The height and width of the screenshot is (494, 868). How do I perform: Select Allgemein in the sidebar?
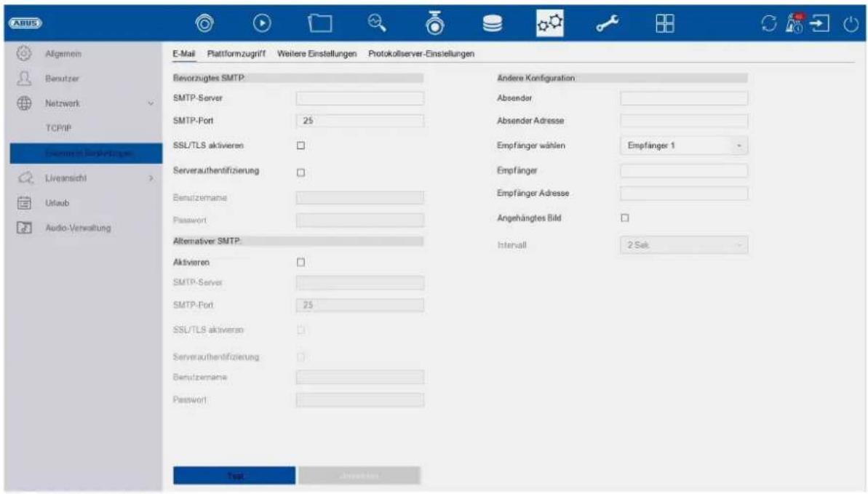pos(63,54)
